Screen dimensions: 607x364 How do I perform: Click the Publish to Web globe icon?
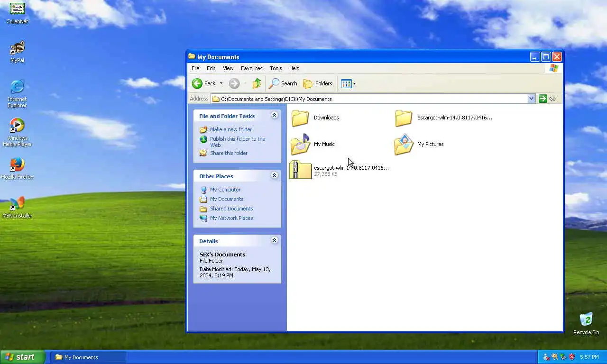[203, 139]
